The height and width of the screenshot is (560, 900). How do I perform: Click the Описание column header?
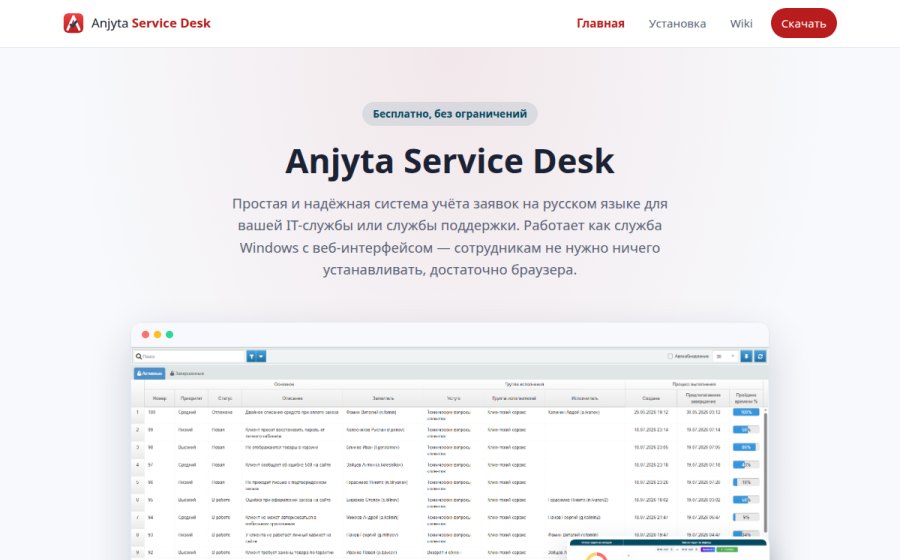[x=292, y=398]
